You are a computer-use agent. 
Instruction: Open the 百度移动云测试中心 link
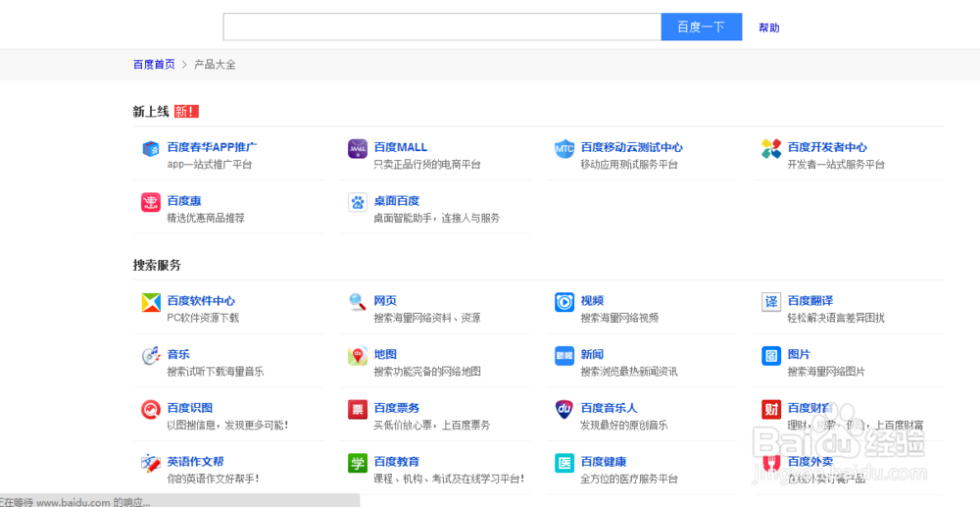pos(632,147)
